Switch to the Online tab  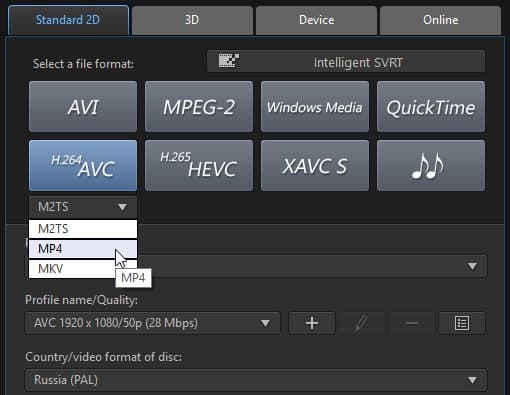(440, 20)
